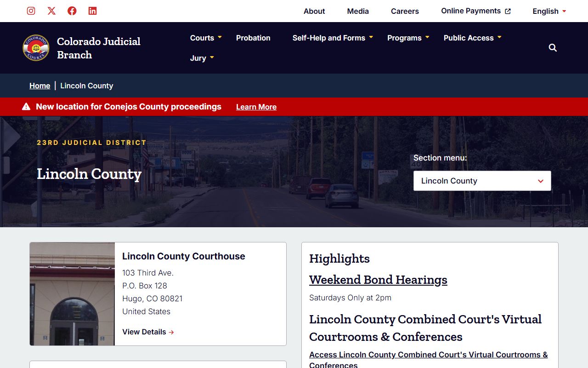
Task: Click the alert warning triangle icon
Action: point(26,107)
